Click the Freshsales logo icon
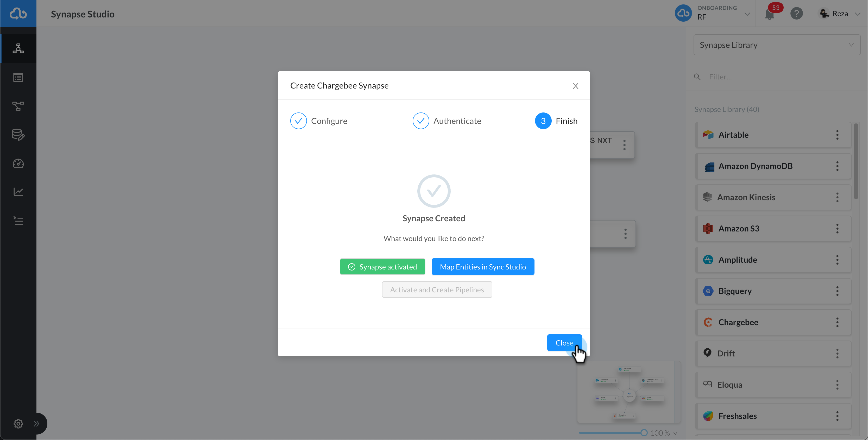This screenshot has width=868, height=440. (708, 416)
